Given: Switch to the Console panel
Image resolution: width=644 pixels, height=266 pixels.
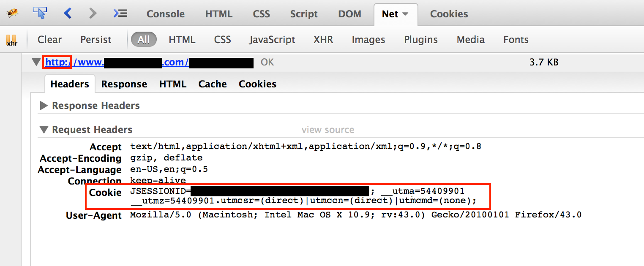Looking at the screenshot, I should tap(165, 14).
